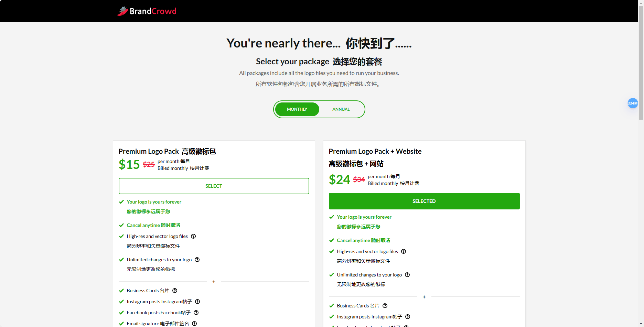Open help tooltip for High-res vector logo files

(x=193, y=236)
